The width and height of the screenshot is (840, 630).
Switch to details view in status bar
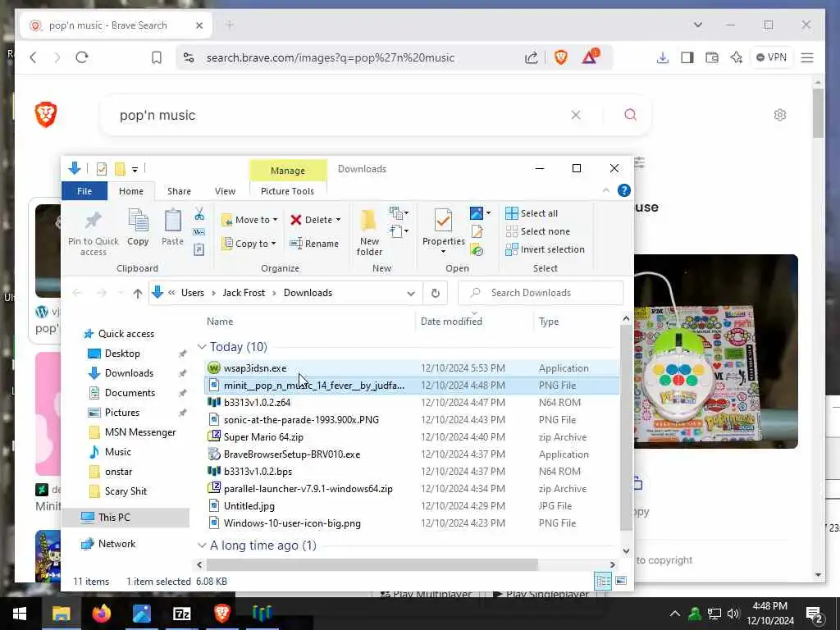coord(603,581)
